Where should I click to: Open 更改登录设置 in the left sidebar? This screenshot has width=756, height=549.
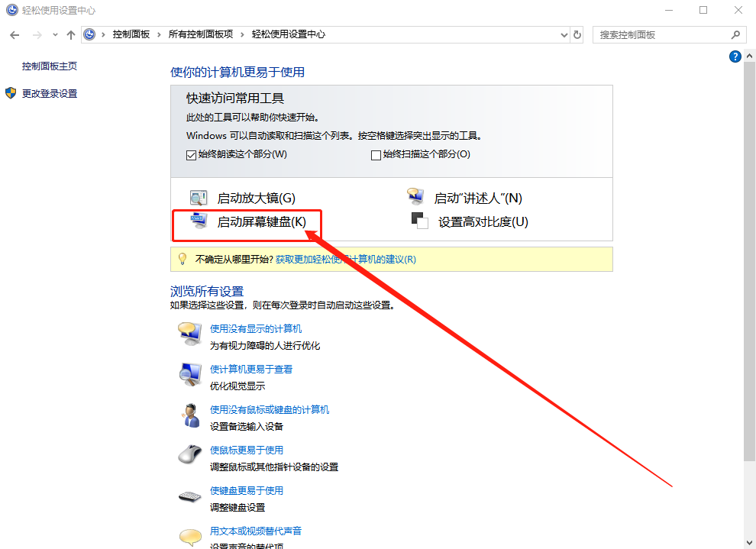click(50, 94)
